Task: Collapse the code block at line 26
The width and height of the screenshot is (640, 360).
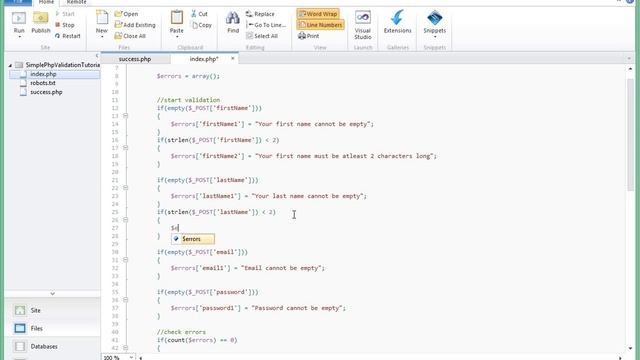Action: tap(126, 220)
